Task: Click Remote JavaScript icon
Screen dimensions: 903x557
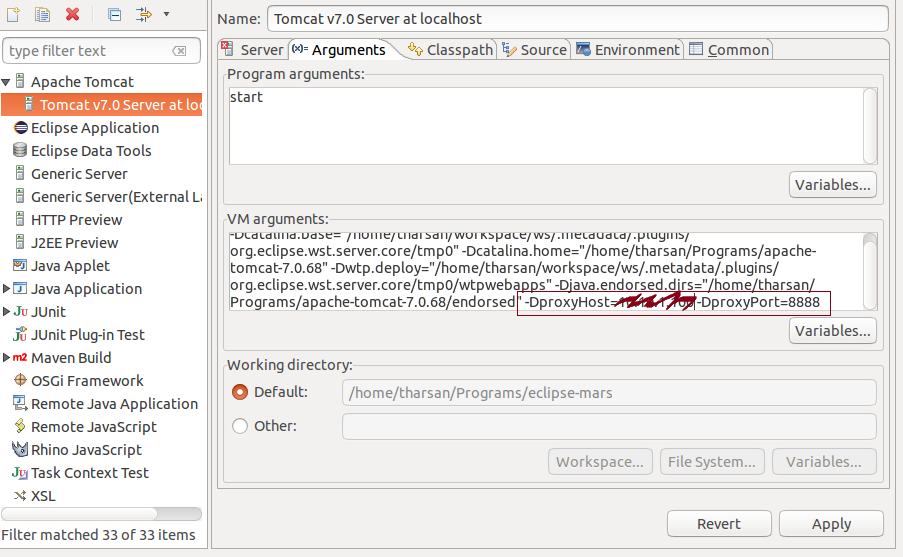Action: tap(20, 426)
